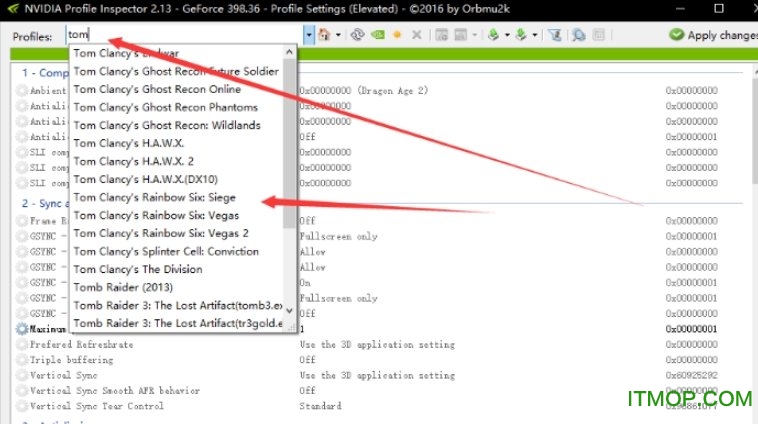Click the refresh profile icon
758x424 pixels.
coord(357,35)
